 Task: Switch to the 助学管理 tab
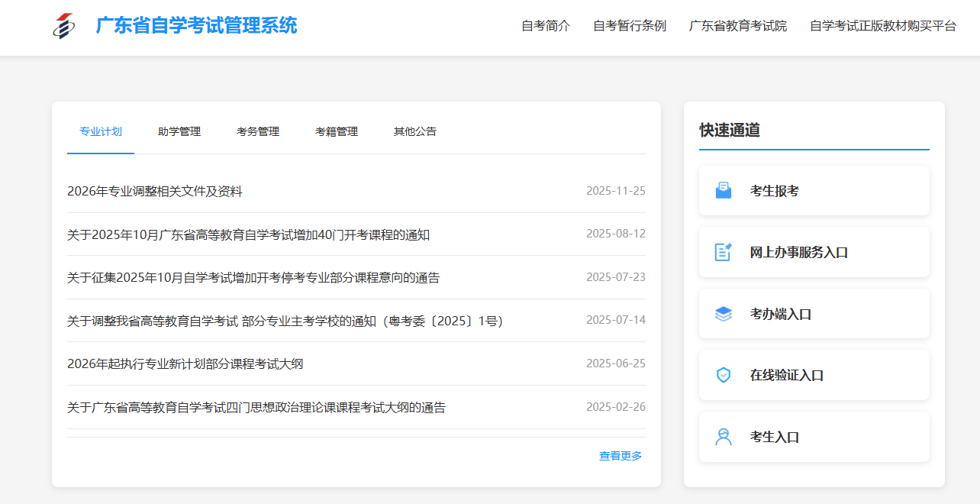pos(179,131)
